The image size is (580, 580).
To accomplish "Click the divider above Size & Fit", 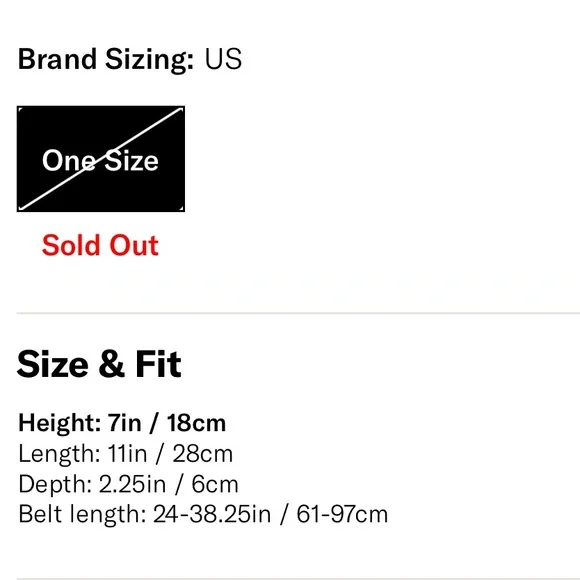I will pyautogui.click(x=298, y=313).
